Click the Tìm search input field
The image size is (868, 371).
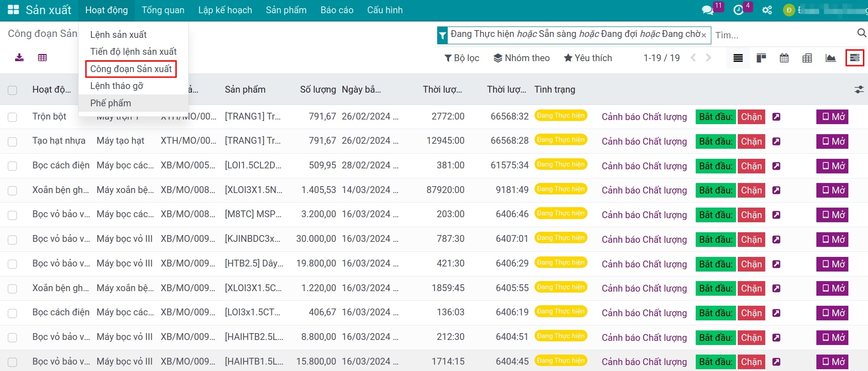point(783,35)
